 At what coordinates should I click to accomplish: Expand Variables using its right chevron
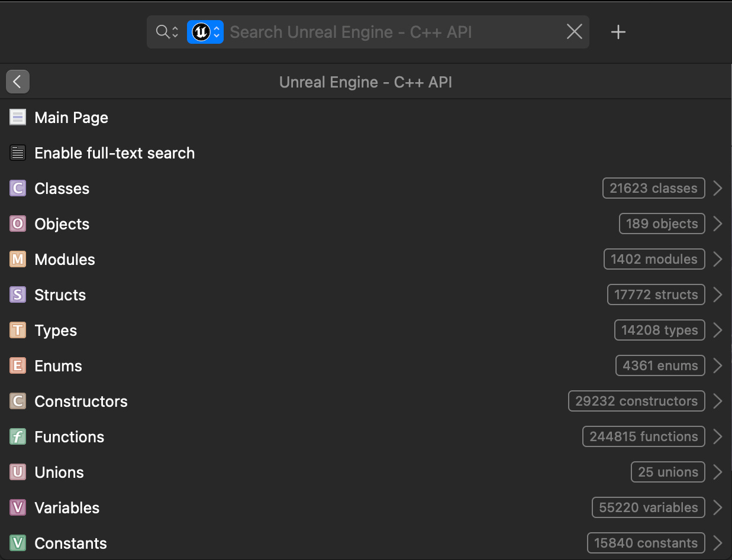click(x=718, y=508)
